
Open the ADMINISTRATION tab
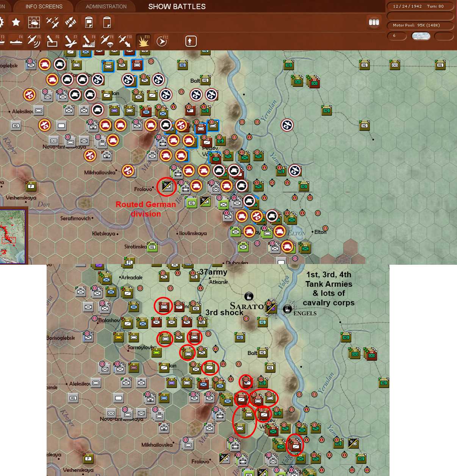pyautogui.click(x=106, y=6)
